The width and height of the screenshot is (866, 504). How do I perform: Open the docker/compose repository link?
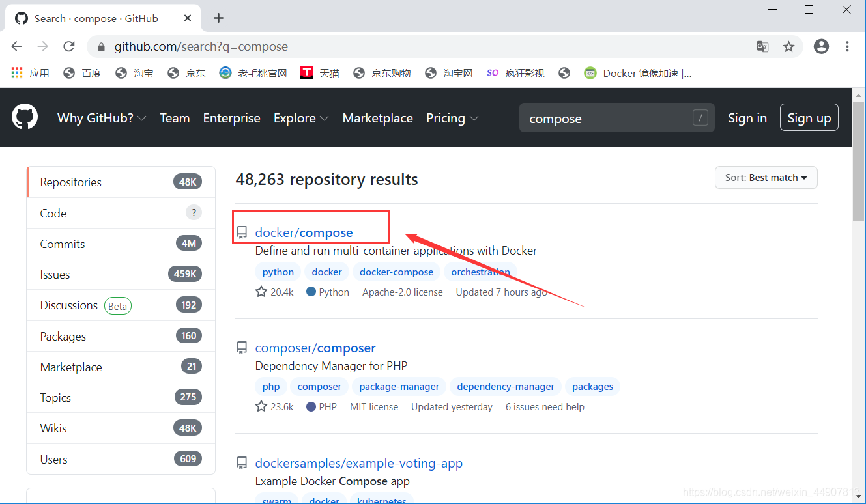point(304,232)
